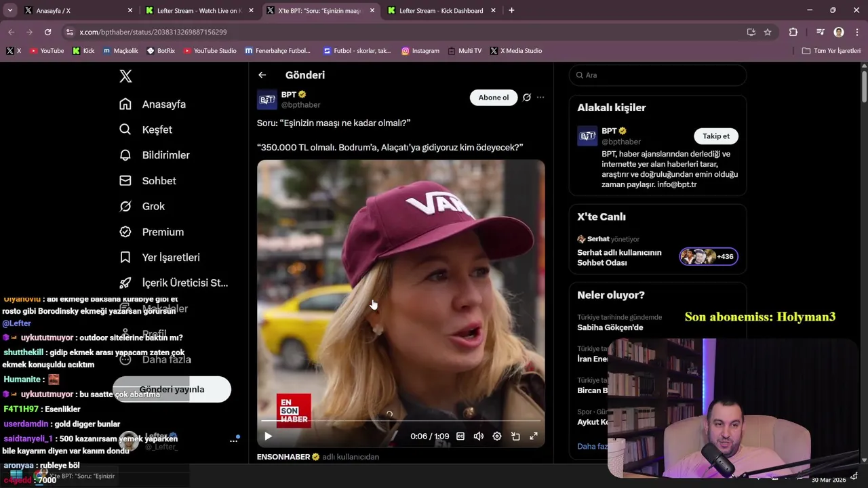The image size is (868, 488).
Task: Click the Abone ol button
Action: click(494, 98)
